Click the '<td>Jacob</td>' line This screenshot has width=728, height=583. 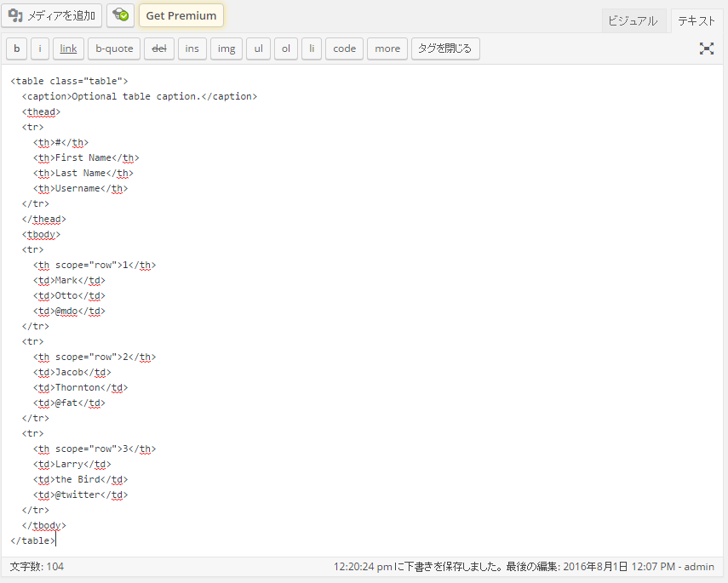pos(72,372)
